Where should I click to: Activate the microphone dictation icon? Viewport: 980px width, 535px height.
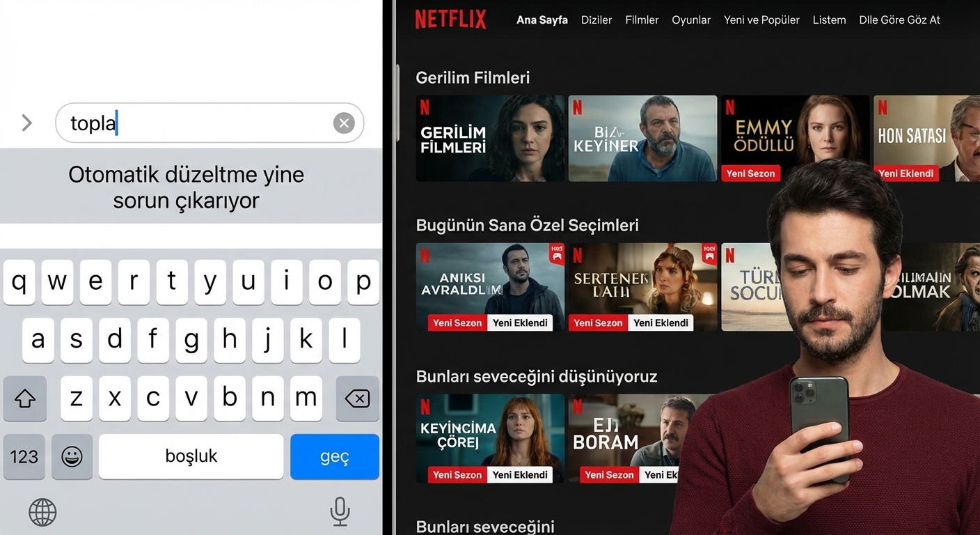(340, 512)
